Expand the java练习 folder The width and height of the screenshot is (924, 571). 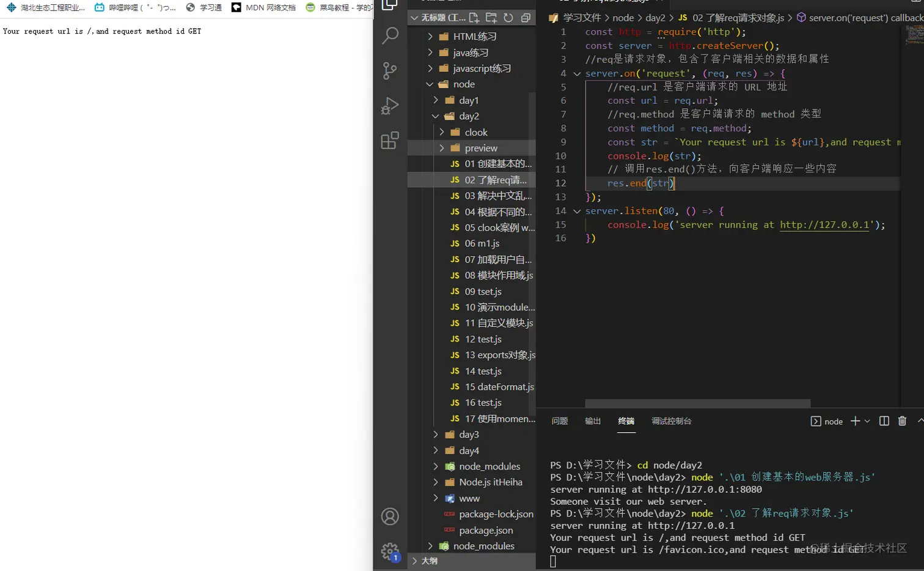(430, 53)
